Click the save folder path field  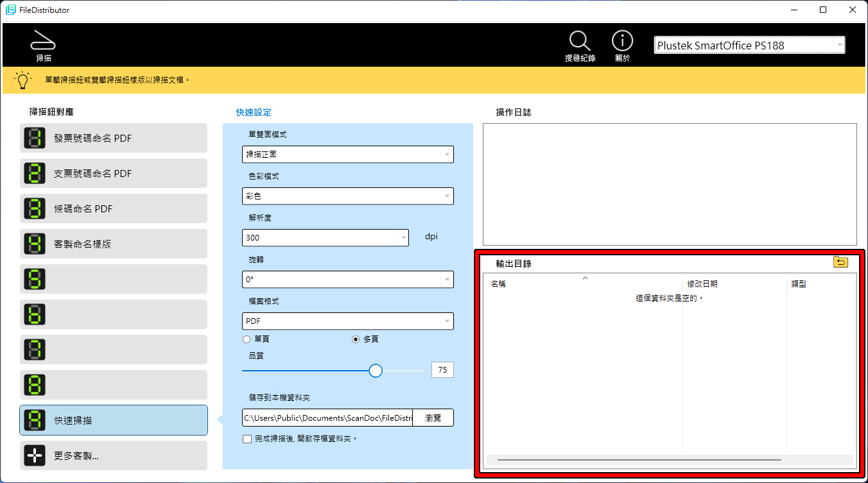click(327, 418)
